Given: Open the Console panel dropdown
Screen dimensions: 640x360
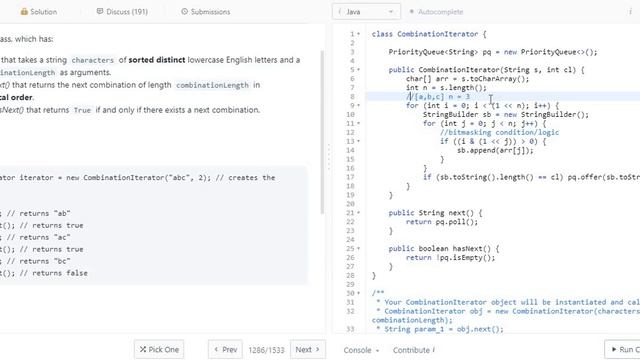Looking at the screenshot, I should [x=361, y=350].
